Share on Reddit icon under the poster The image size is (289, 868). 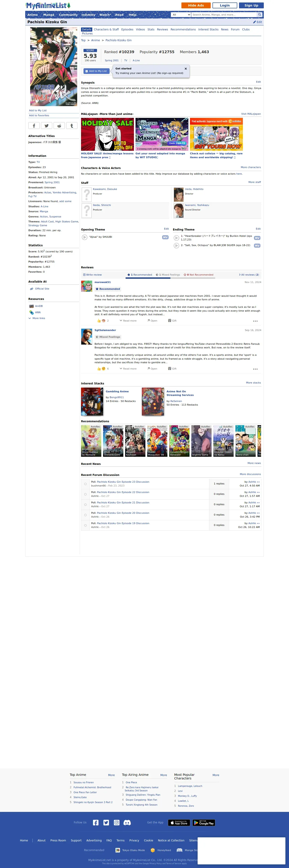[x=59, y=126]
